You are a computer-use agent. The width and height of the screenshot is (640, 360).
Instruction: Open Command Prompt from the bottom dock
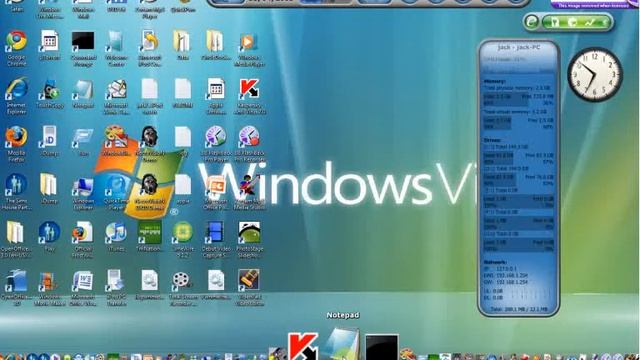[381, 347]
